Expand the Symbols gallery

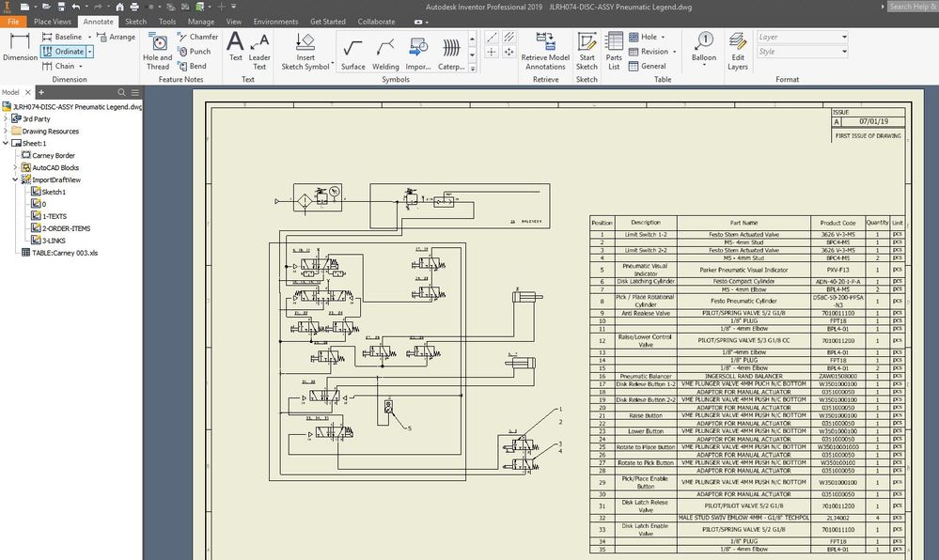tap(473, 69)
